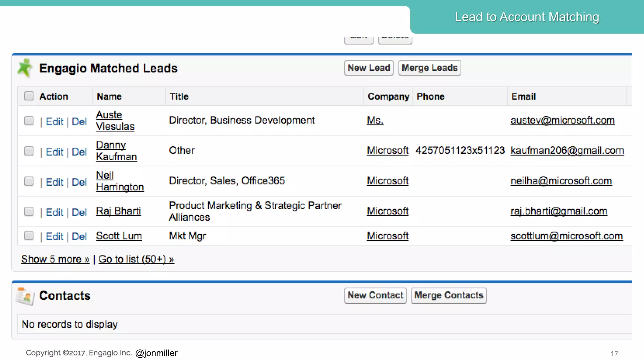The height and width of the screenshot is (362, 644).
Task: Click title Director, Business Development
Action: coord(242,120)
